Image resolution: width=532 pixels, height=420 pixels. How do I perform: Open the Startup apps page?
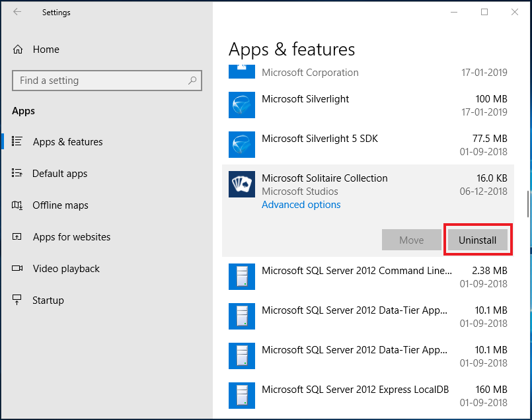pos(48,300)
